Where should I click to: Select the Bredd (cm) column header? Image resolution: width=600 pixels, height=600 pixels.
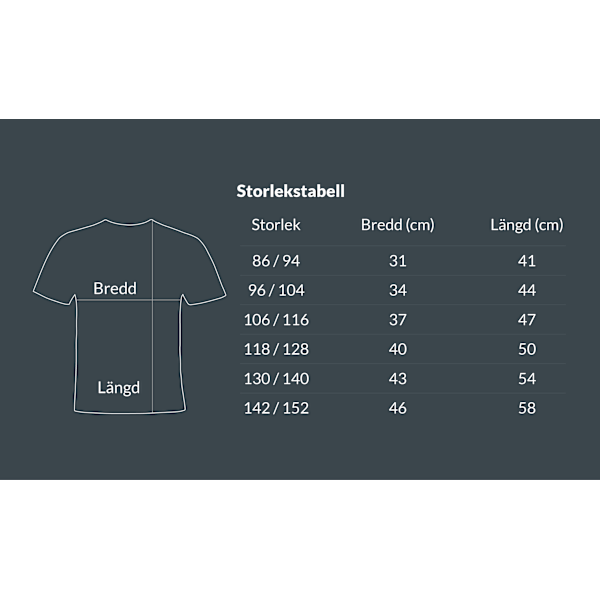point(397,225)
